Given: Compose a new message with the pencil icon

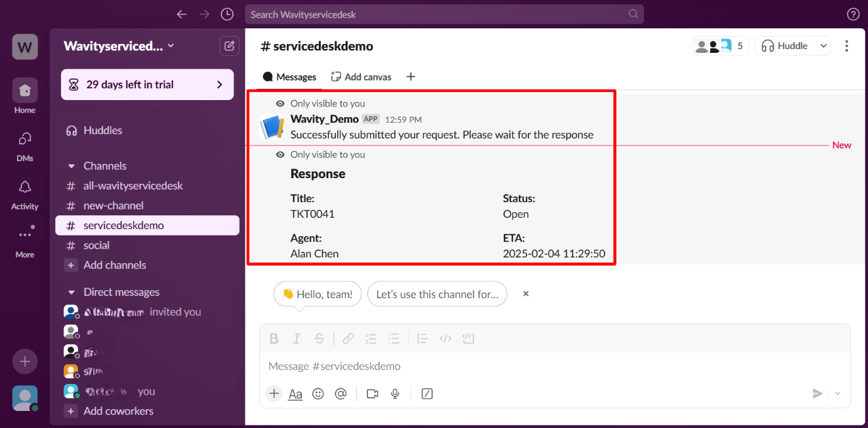Looking at the screenshot, I should point(229,45).
